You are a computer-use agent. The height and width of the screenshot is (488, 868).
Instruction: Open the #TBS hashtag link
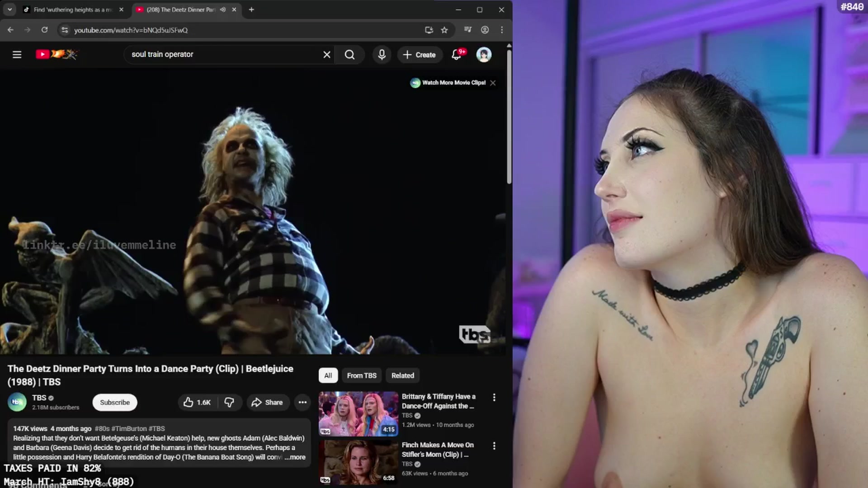point(157,428)
